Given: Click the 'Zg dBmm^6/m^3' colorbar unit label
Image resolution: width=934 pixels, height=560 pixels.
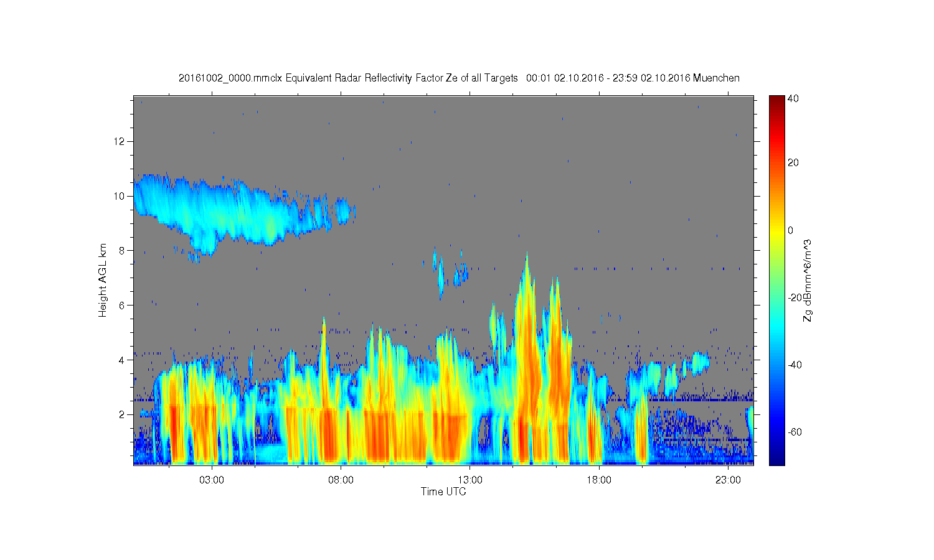Looking at the screenshot, I should [x=808, y=280].
